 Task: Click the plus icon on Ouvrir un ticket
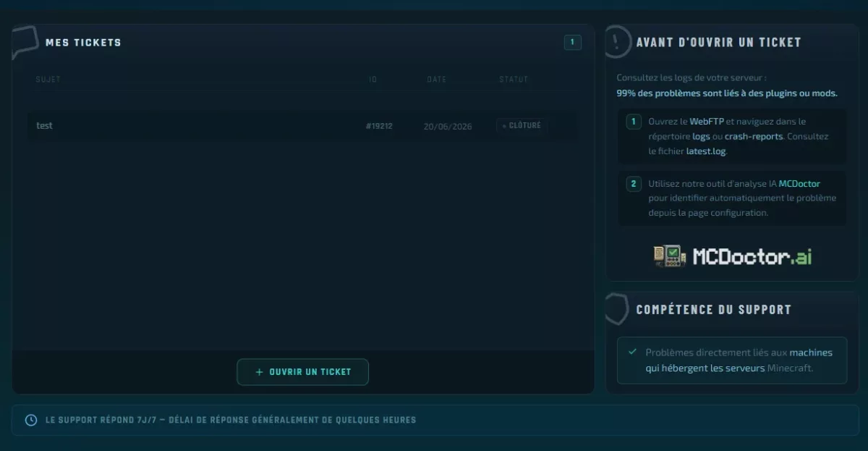pos(259,372)
